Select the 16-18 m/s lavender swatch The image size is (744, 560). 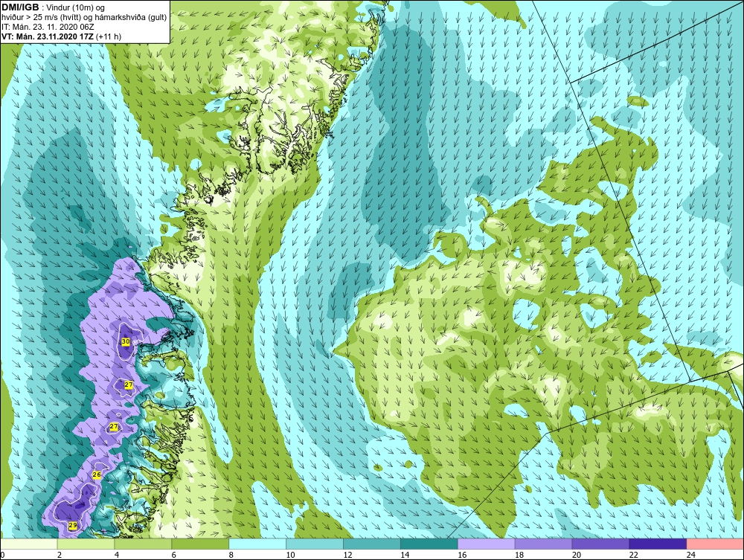486,544
